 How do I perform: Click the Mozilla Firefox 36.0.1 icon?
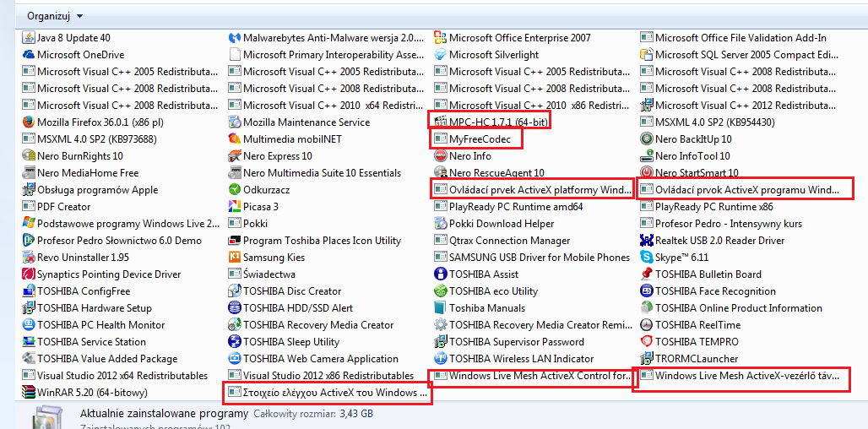(x=28, y=122)
